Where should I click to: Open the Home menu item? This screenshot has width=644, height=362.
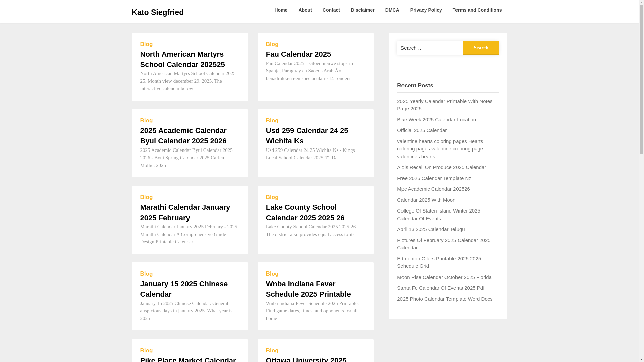coord(281,10)
